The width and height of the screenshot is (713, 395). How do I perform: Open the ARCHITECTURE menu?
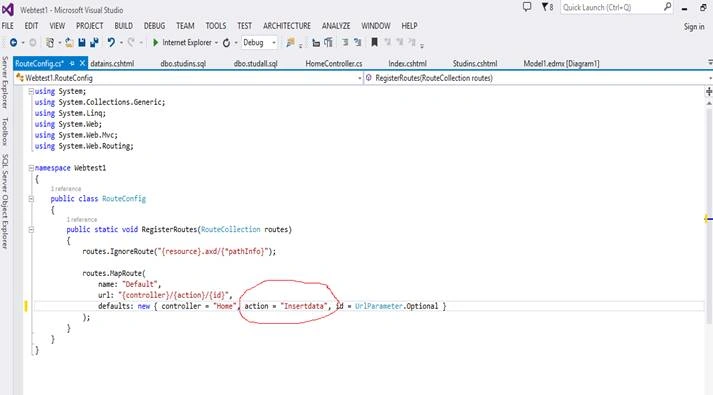coord(286,26)
